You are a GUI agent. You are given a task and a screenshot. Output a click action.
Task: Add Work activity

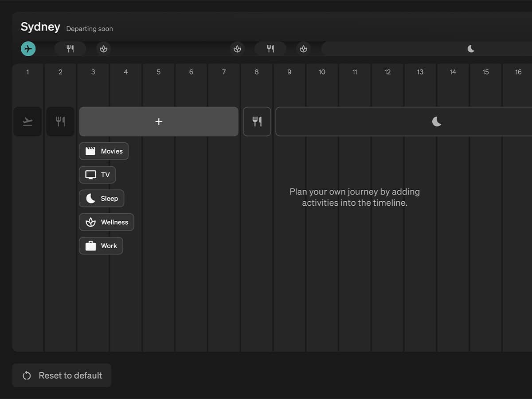coord(101,246)
